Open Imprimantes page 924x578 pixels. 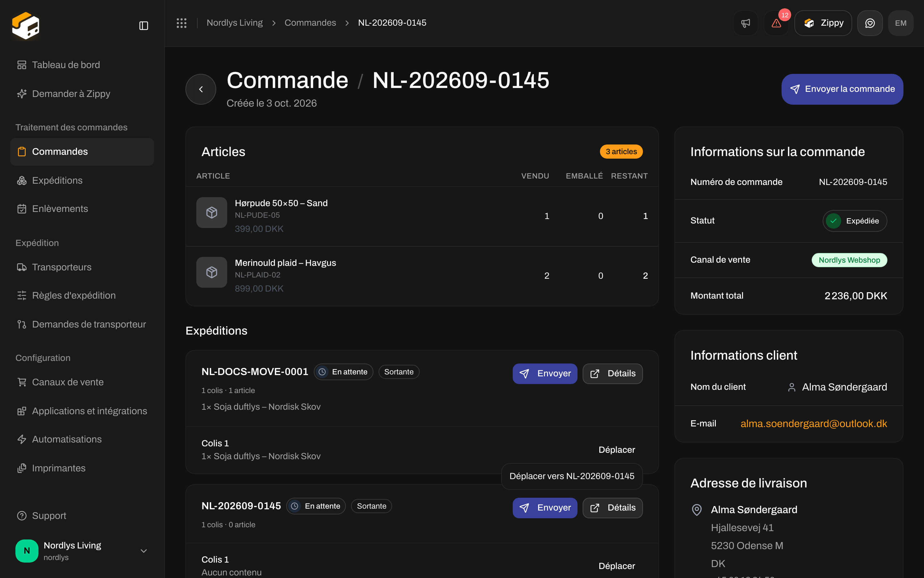pos(82,468)
